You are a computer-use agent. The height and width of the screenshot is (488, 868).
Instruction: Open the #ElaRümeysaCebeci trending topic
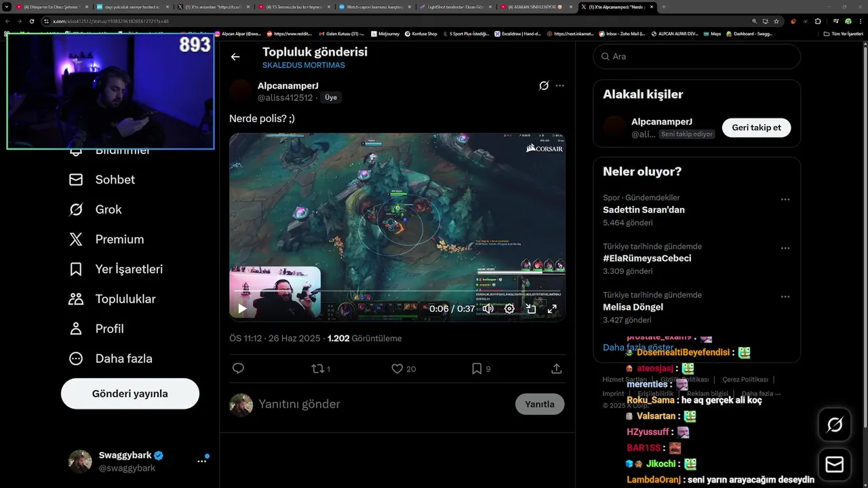tap(647, 258)
